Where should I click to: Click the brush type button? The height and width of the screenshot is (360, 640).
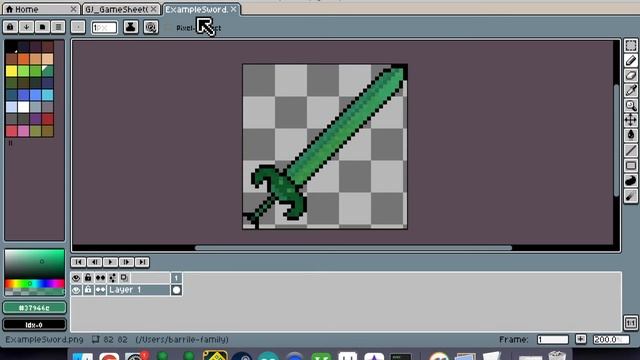tap(78, 27)
